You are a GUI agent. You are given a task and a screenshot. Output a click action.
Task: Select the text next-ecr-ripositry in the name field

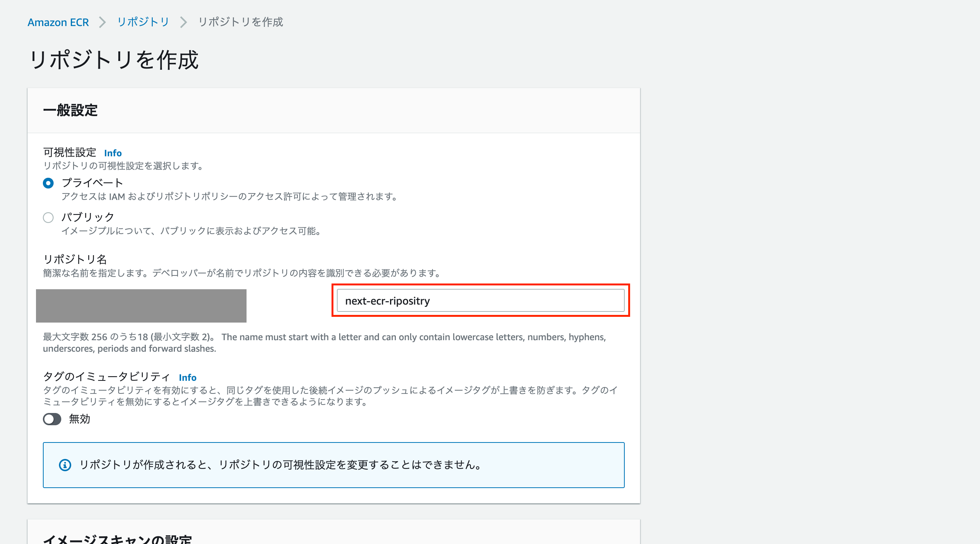coord(387,301)
